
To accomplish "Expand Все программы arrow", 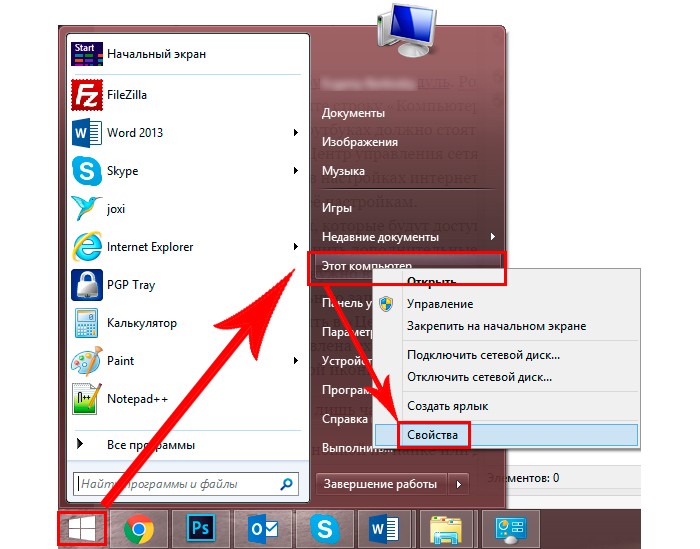I will (x=80, y=444).
